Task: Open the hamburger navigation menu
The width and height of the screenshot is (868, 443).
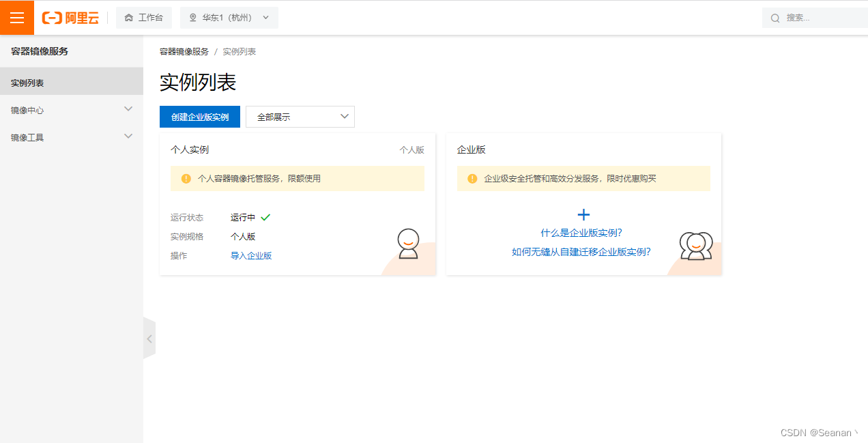Action: [16, 17]
